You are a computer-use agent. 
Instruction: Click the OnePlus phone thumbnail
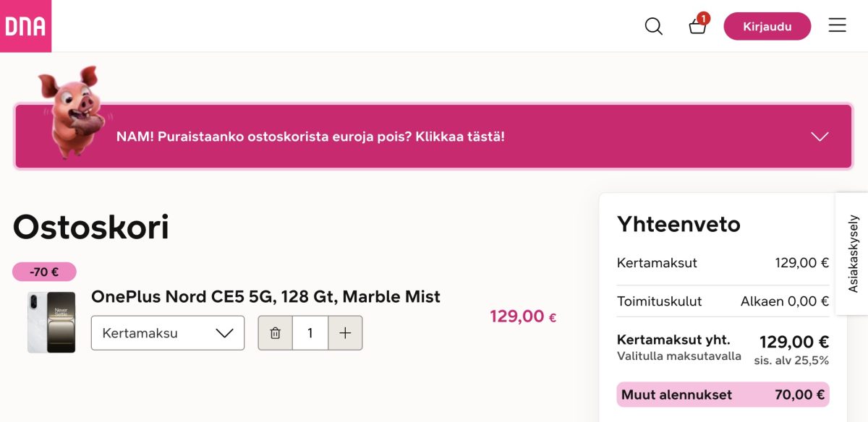tap(51, 320)
